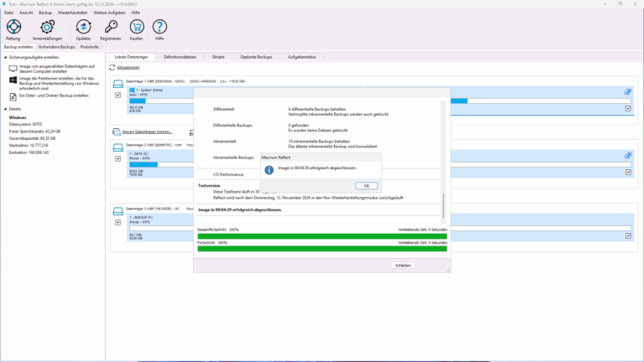Click the wrench icon on Datenträger 2 row

click(x=627, y=156)
